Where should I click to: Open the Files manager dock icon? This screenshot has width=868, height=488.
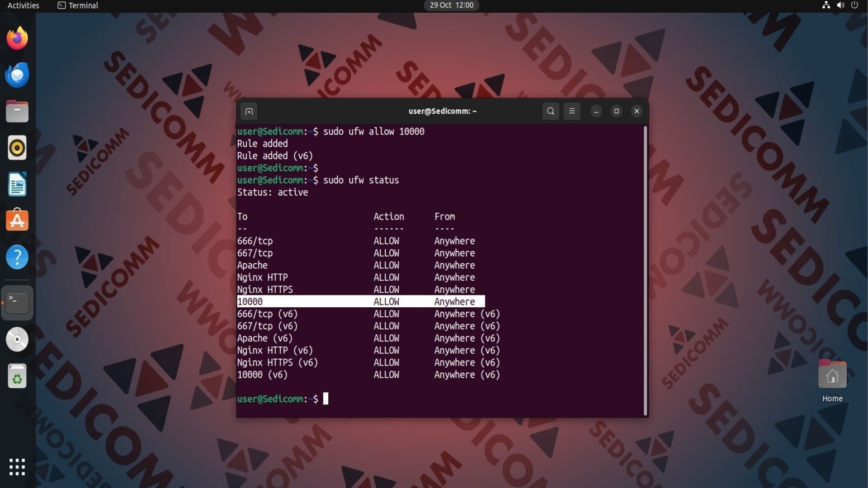tap(17, 111)
